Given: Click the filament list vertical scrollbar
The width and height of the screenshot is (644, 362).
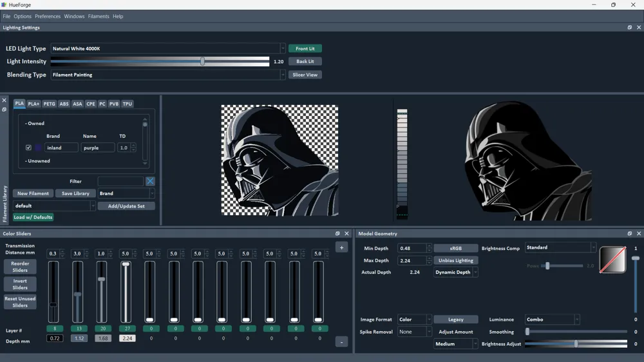Looking at the screenshot, I should [x=144, y=142].
